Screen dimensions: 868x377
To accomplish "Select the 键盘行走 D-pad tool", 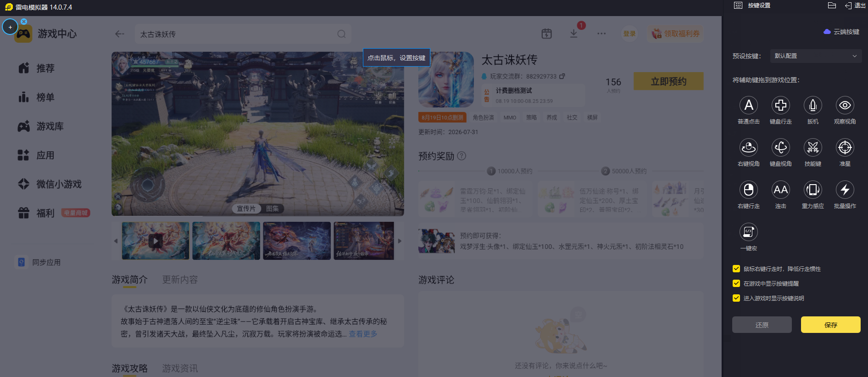I will click(781, 106).
